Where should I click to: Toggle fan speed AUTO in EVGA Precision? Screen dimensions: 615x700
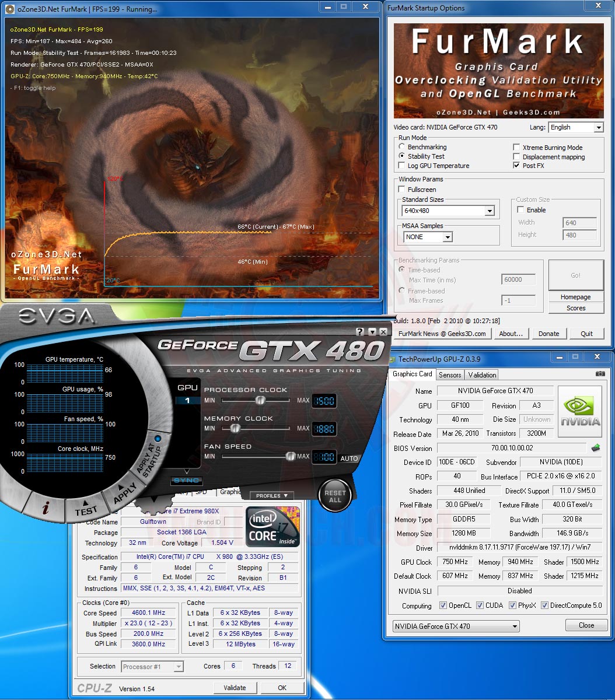[x=349, y=459]
